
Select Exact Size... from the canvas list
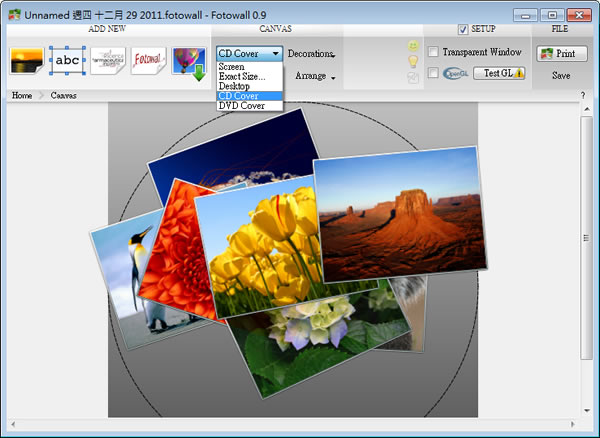[249, 77]
